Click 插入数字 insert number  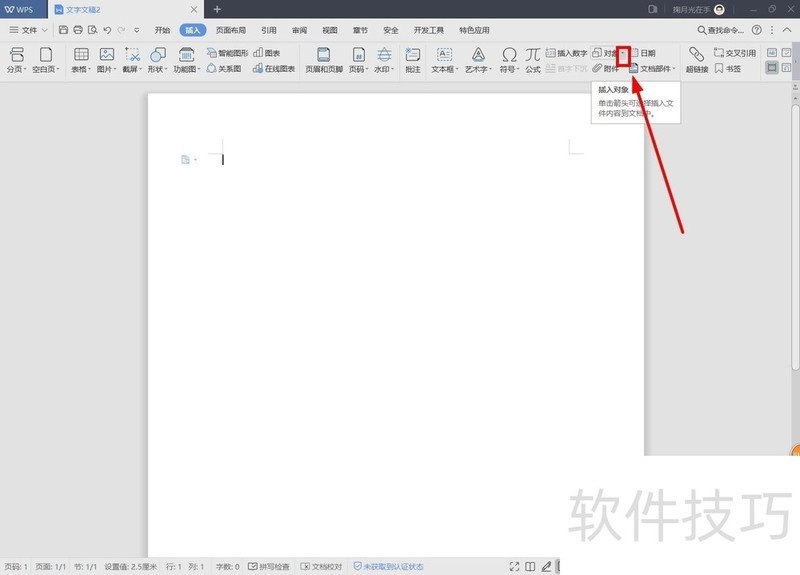click(566, 53)
